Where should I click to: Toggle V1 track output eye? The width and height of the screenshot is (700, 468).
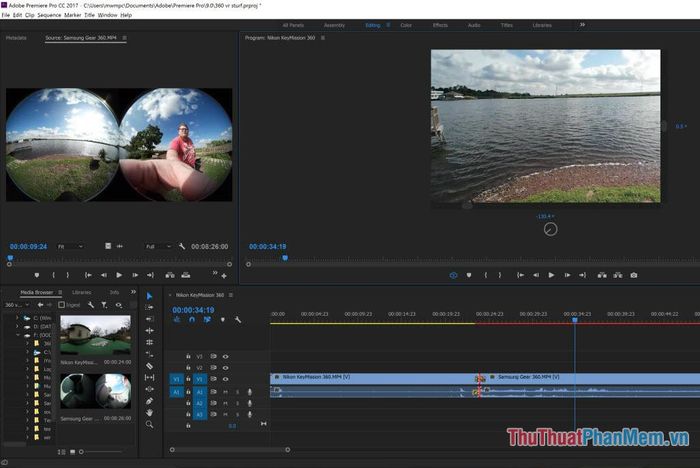click(225, 379)
